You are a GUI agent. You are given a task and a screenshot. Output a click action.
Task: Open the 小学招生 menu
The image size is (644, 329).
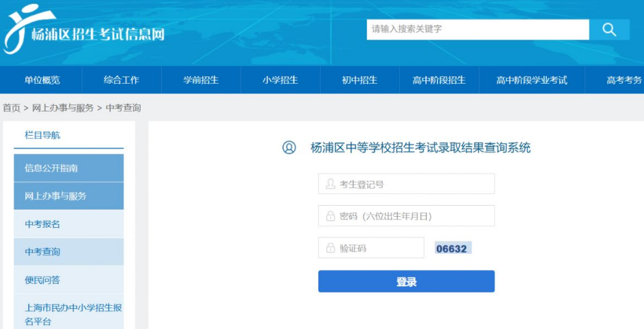280,80
